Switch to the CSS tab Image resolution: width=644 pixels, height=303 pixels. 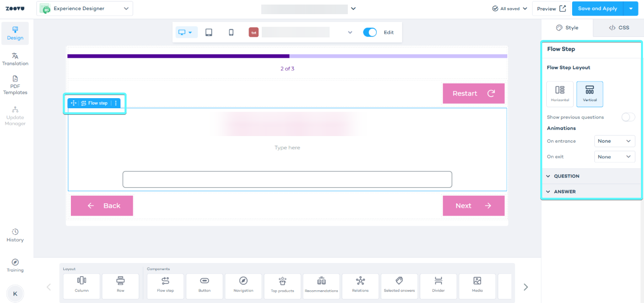click(618, 27)
